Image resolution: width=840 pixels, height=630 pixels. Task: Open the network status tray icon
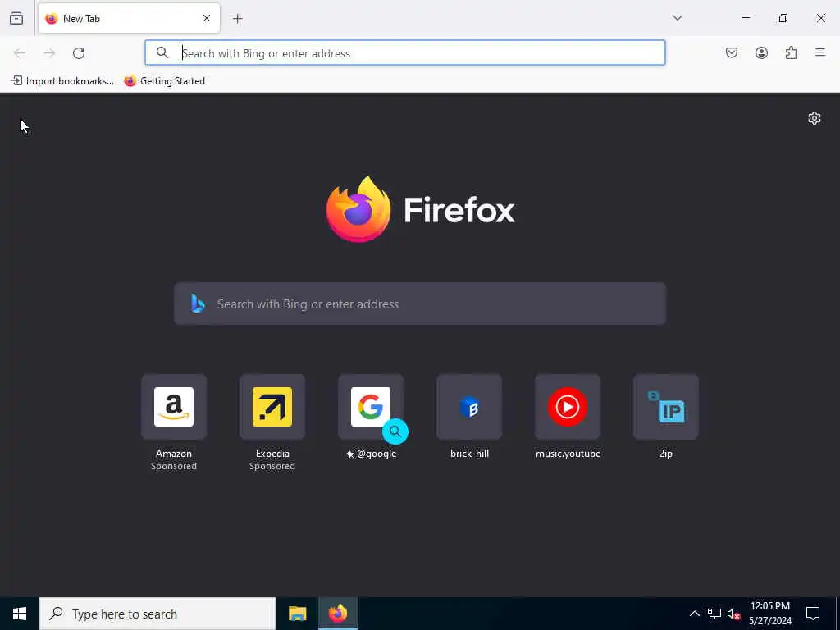714,614
